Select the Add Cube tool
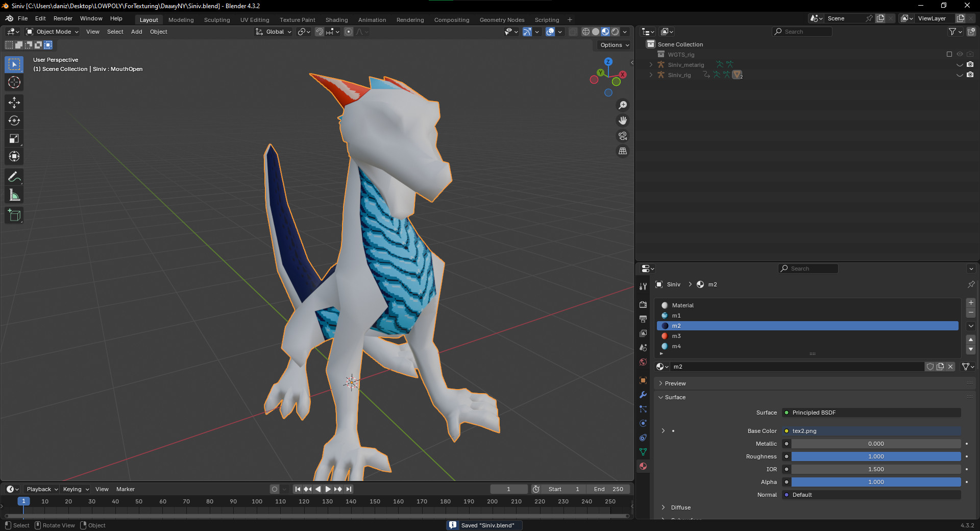This screenshot has width=980, height=531. point(14,215)
